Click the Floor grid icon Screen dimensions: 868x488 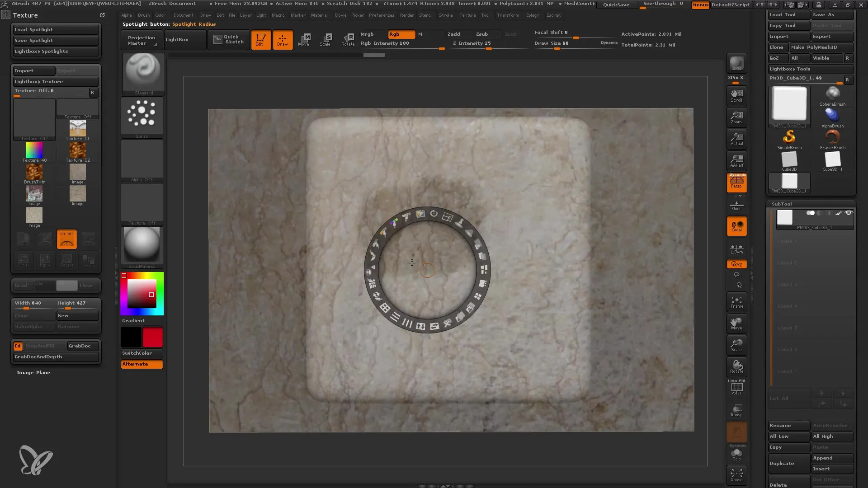pos(736,206)
